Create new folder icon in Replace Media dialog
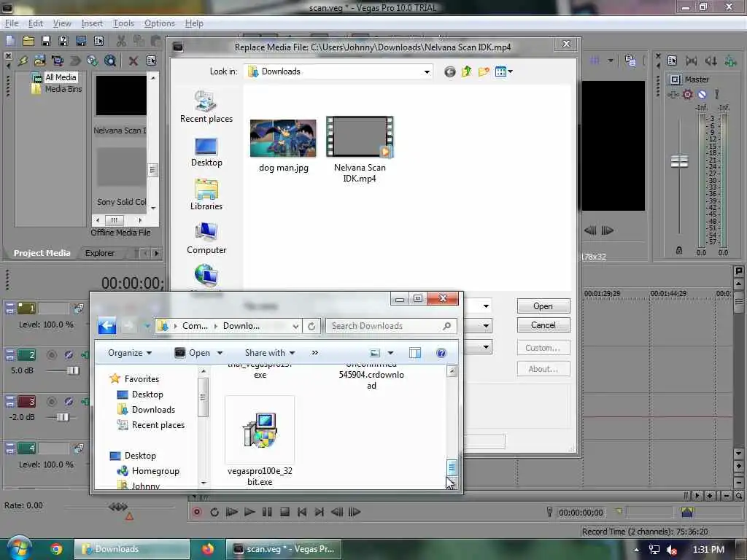Screen dimensions: 747x560 pos(484,72)
